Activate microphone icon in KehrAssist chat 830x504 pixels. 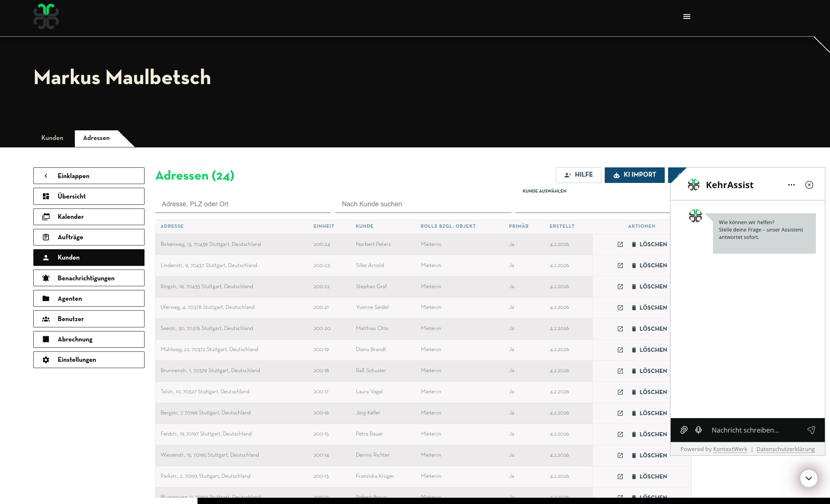[x=698, y=430]
